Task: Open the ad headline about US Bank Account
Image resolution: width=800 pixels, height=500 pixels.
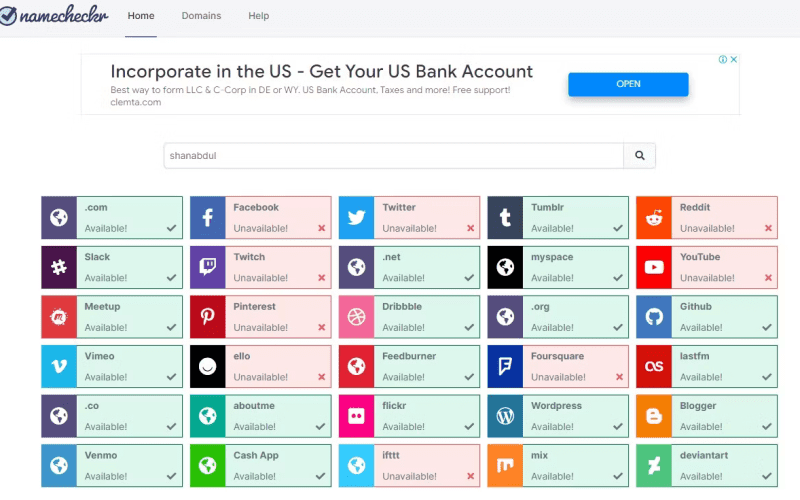Action: (321, 71)
